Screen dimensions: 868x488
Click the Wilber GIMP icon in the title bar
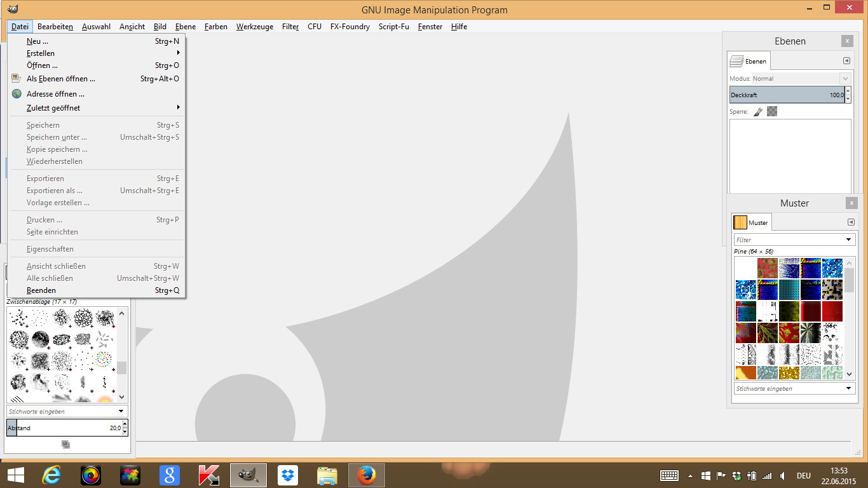[x=13, y=10]
